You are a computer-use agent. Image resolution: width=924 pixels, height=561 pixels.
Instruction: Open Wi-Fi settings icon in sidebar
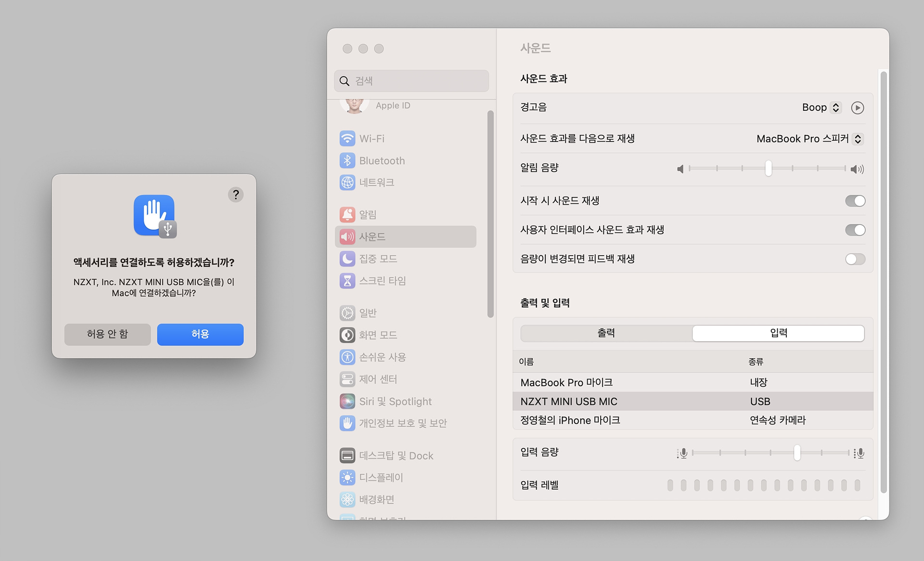pyautogui.click(x=347, y=139)
